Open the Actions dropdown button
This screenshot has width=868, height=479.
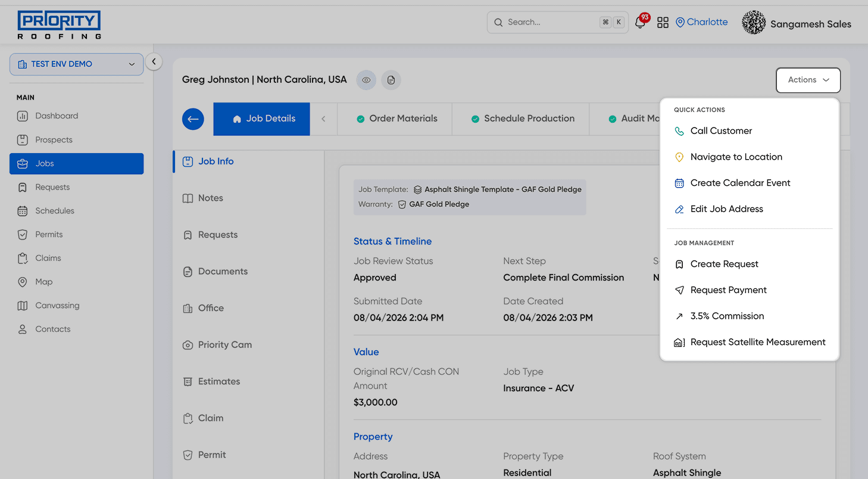[808, 80]
